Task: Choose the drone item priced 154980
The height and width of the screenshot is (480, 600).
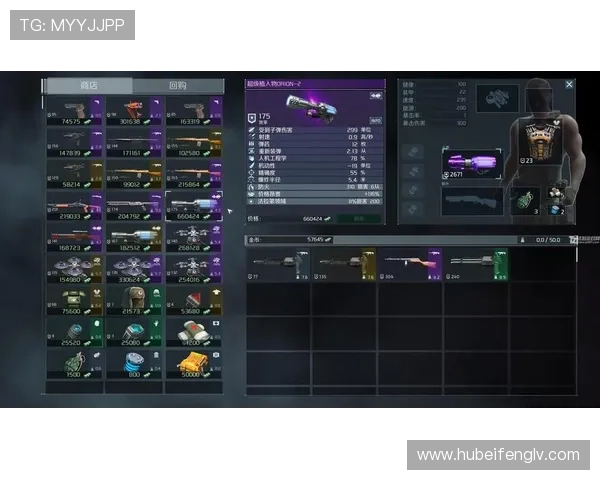Action: (x=74, y=270)
